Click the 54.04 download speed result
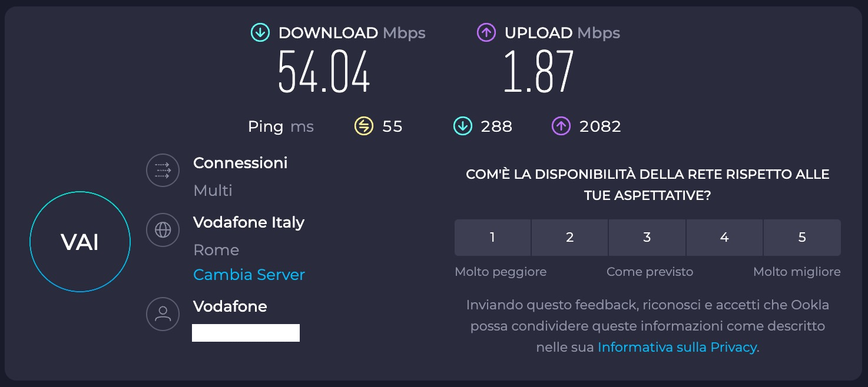 [324, 73]
